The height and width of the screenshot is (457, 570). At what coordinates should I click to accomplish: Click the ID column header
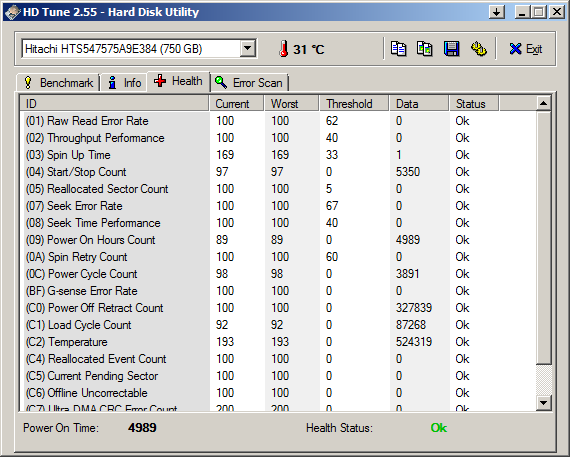(x=114, y=104)
